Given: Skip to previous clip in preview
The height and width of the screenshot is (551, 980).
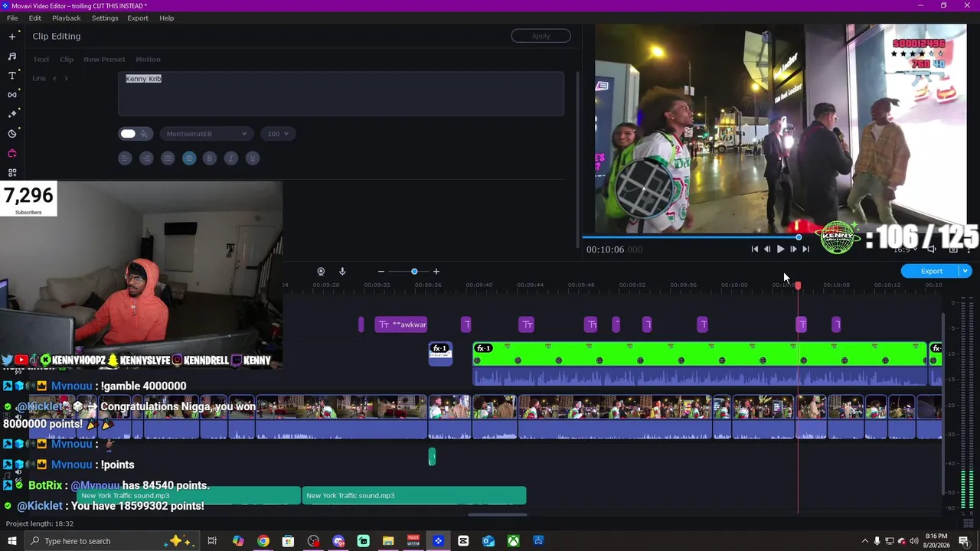Looking at the screenshot, I should 754,249.
